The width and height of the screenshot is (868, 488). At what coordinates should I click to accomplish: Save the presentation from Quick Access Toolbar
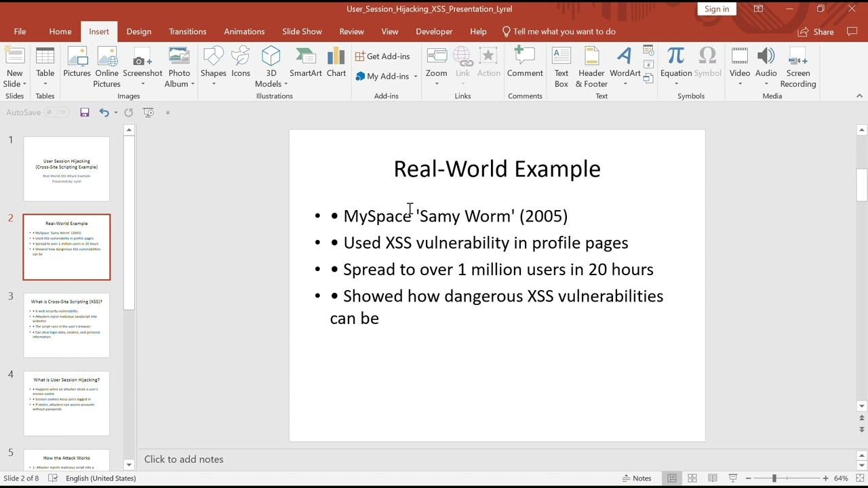pos(85,113)
